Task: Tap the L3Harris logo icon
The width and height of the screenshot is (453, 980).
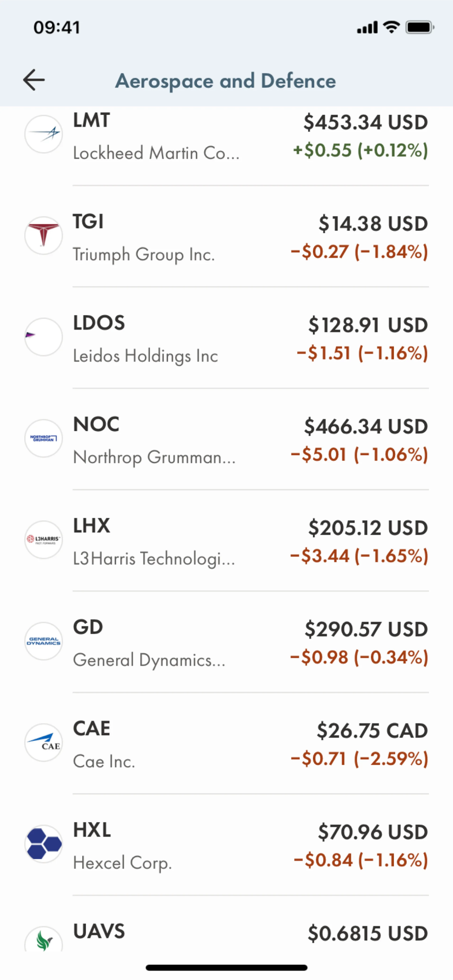Action: tap(44, 539)
